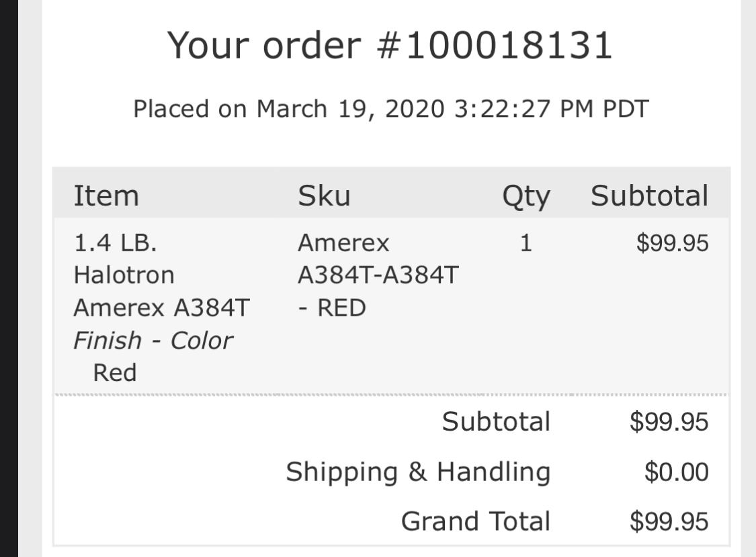This screenshot has width=756, height=557.
Task: Click the Qty column header
Action: coord(526,197)
